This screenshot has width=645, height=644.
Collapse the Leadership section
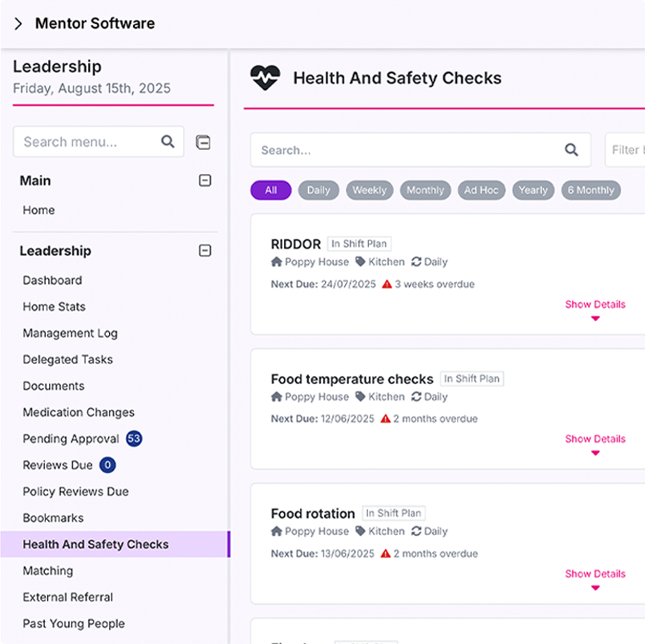click(204, 251)
